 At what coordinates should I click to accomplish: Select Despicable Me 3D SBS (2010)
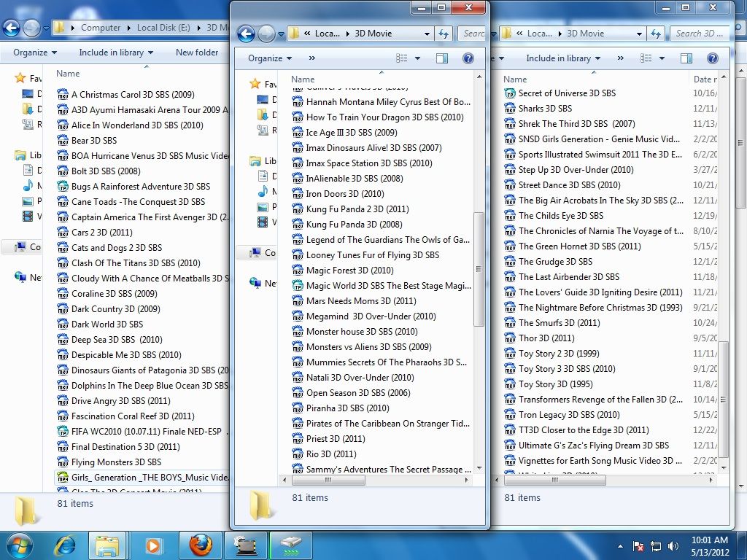click(x=126, y=355)
